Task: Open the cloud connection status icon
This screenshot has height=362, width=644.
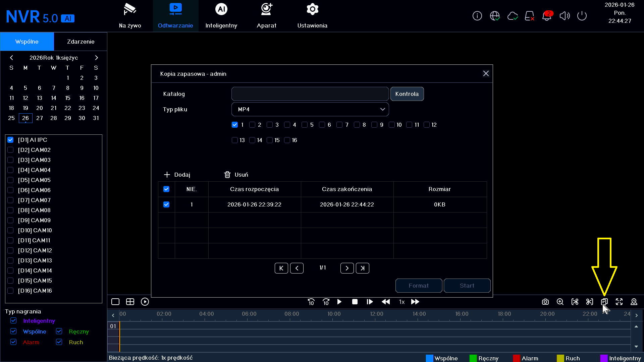Action: tap(513, 16)
